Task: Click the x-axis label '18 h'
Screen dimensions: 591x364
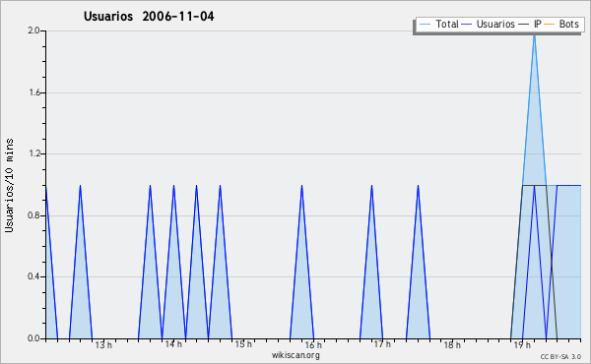Action: tap(452, 344)
